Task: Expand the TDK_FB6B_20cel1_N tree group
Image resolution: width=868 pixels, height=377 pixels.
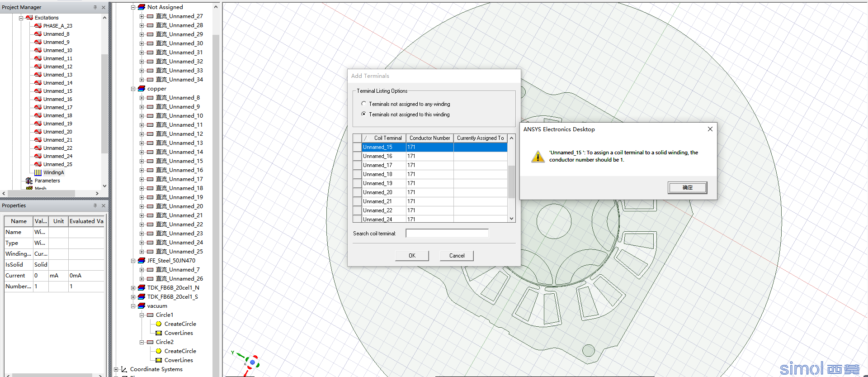Action: point(133,288)
